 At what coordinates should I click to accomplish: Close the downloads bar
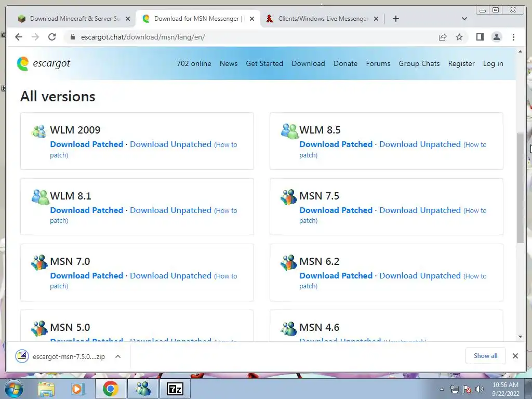[x=515, y=356]
